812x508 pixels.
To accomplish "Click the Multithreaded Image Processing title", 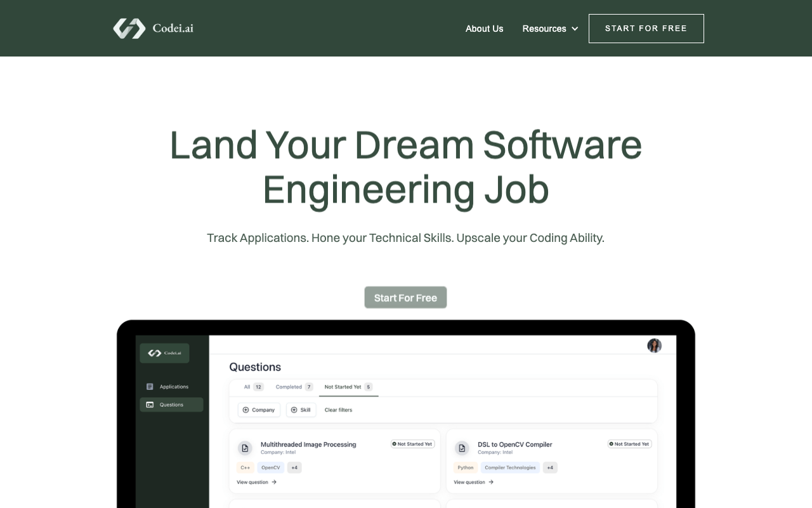I will (308, 444).
